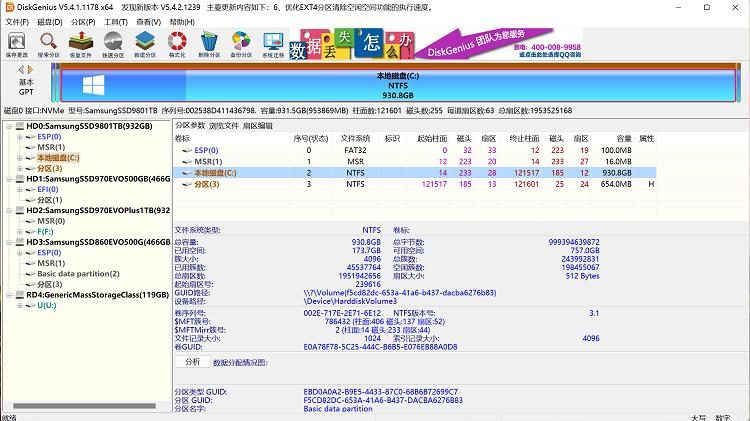Launch the 系统迁移 (System migration) tool
This screenshot has height=421, width=750.
(273, 42)
